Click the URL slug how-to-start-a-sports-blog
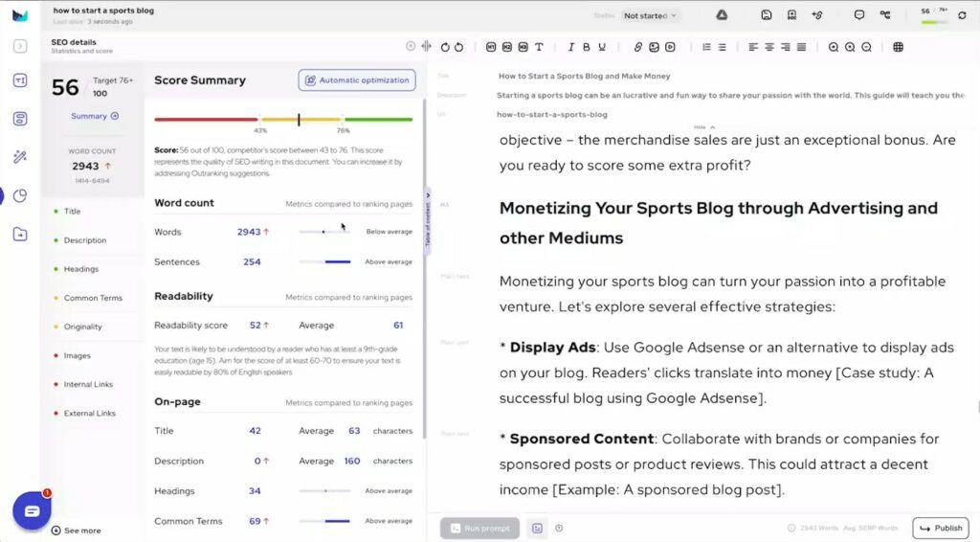The image size is (980, 542). (552, 114)
